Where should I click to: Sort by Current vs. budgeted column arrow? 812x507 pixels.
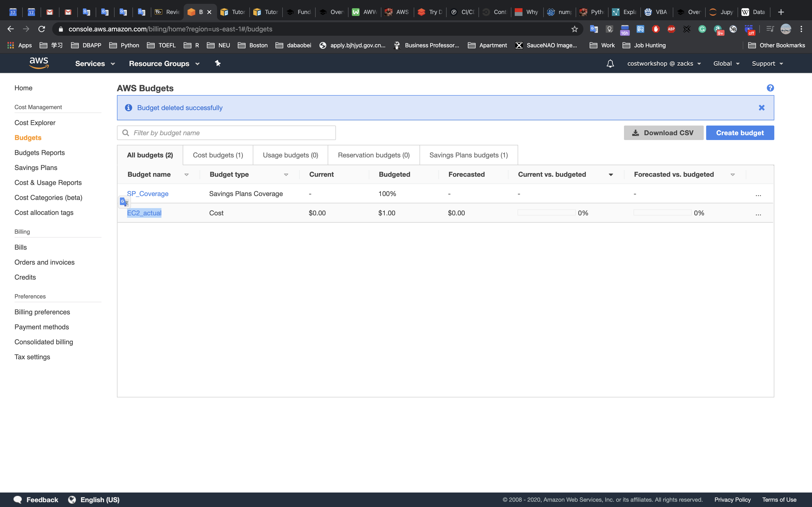611,175
